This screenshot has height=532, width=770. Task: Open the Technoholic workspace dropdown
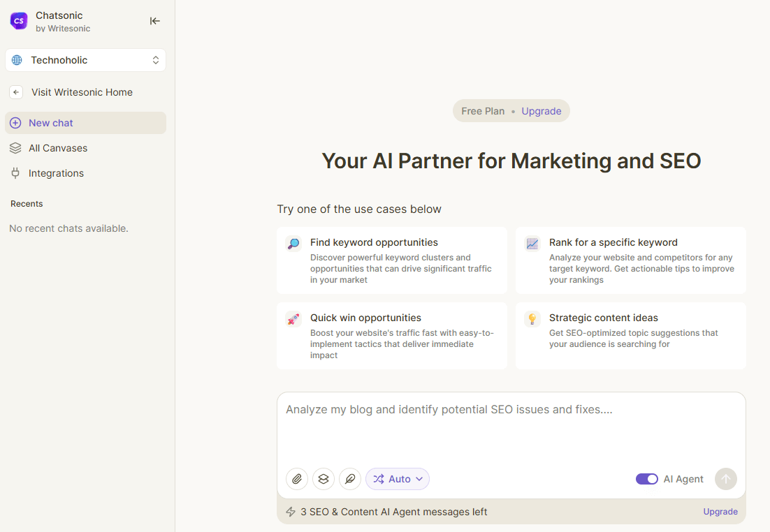point(85,60)
